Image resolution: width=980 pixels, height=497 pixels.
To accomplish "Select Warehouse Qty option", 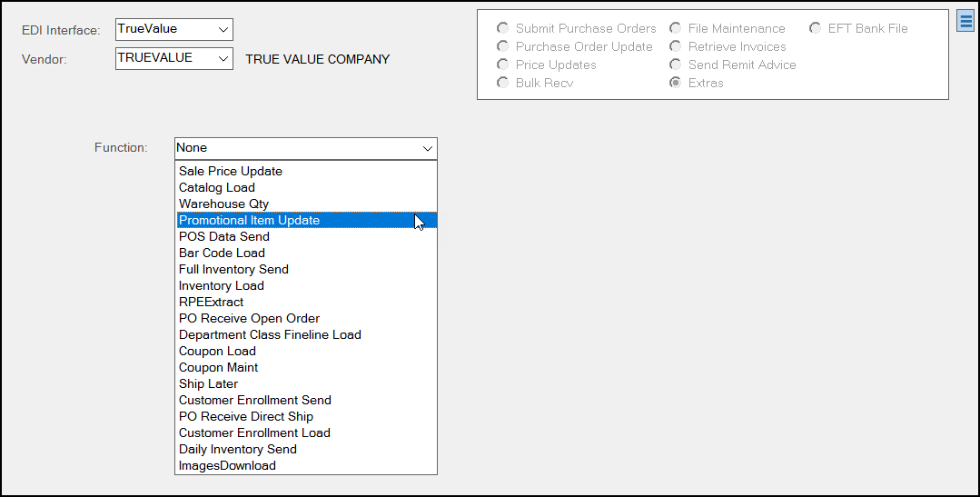I will 223,204.
